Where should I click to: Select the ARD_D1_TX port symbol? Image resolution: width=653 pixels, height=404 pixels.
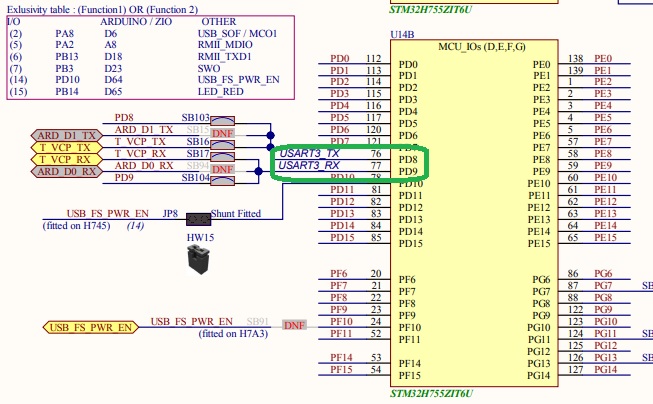click(67, 135)
